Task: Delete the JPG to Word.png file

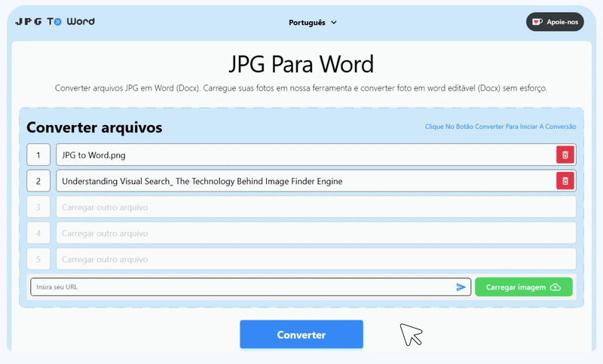Action: [565, 155]
